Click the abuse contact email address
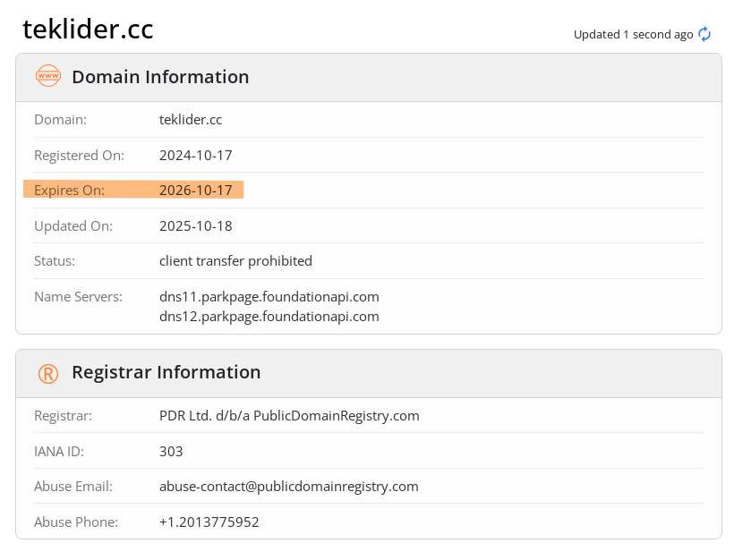This screenshot has width=734, height=560. [x=288, y=487]
